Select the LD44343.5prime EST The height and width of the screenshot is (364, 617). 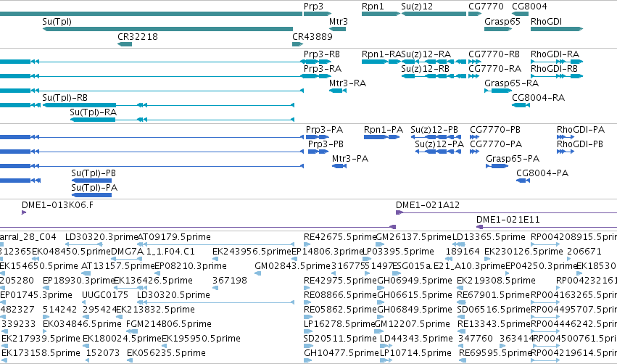(x=385, y=345)
